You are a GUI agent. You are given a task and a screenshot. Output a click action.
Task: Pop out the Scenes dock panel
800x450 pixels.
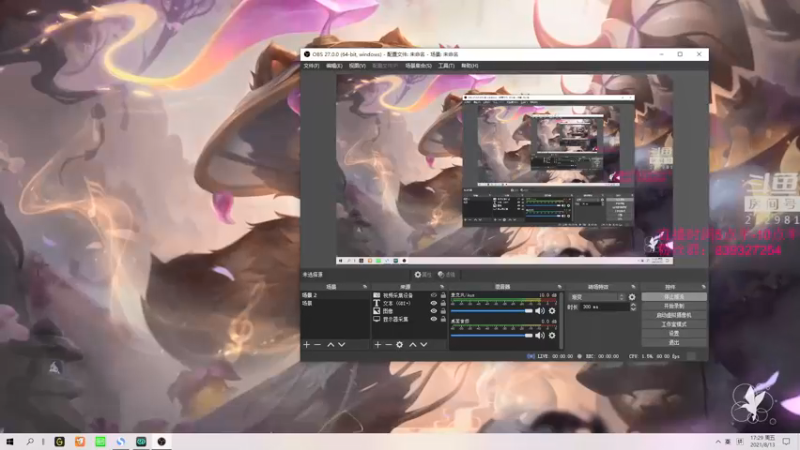click(x=364, y=287)
